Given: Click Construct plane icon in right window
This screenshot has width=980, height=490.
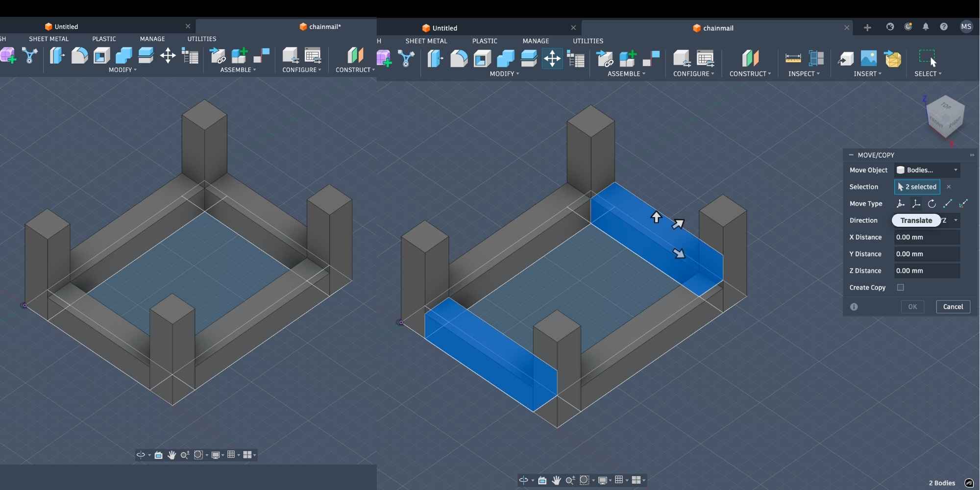Looking at the screenshot, I should point(750,59).
